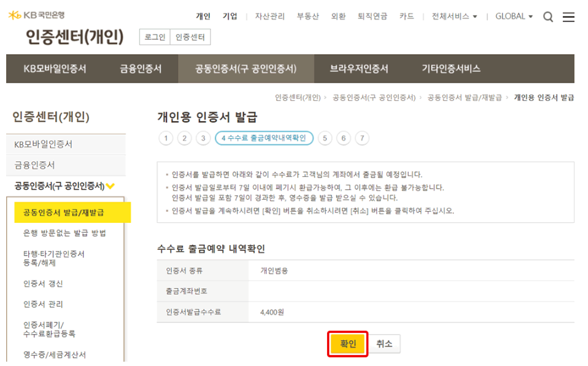Select step 6 circle indicator

point(343,138)
